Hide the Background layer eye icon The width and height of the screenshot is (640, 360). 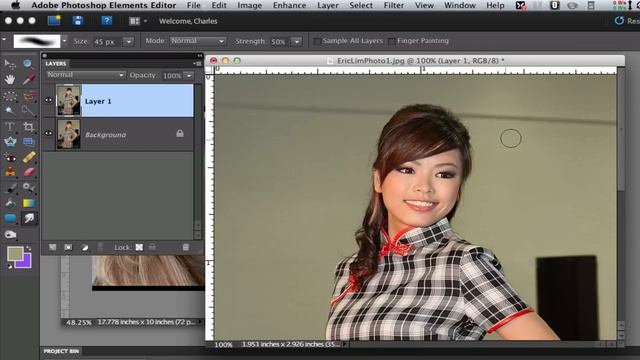coord(49,133)
